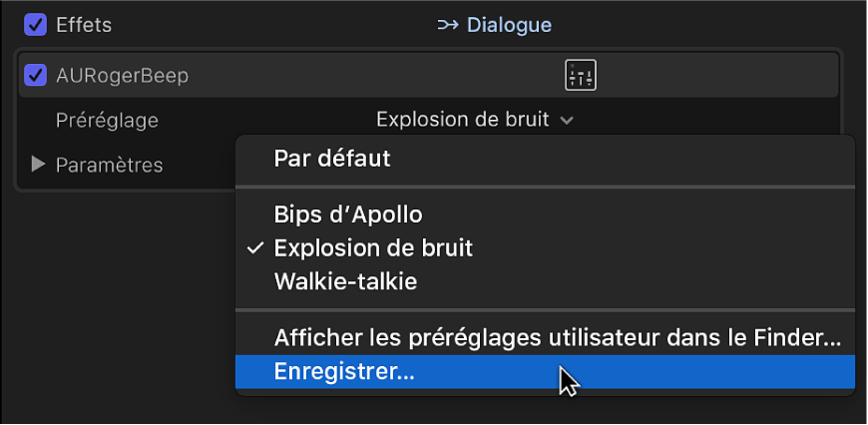
Task: Choose the Par défaut preset
Action: [332, 158]
